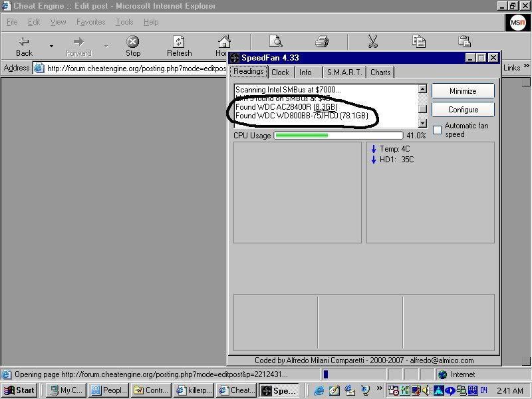Open the File menu
Image resolution: width=532 pixels, height=399 pixels.
pos(12,22)
